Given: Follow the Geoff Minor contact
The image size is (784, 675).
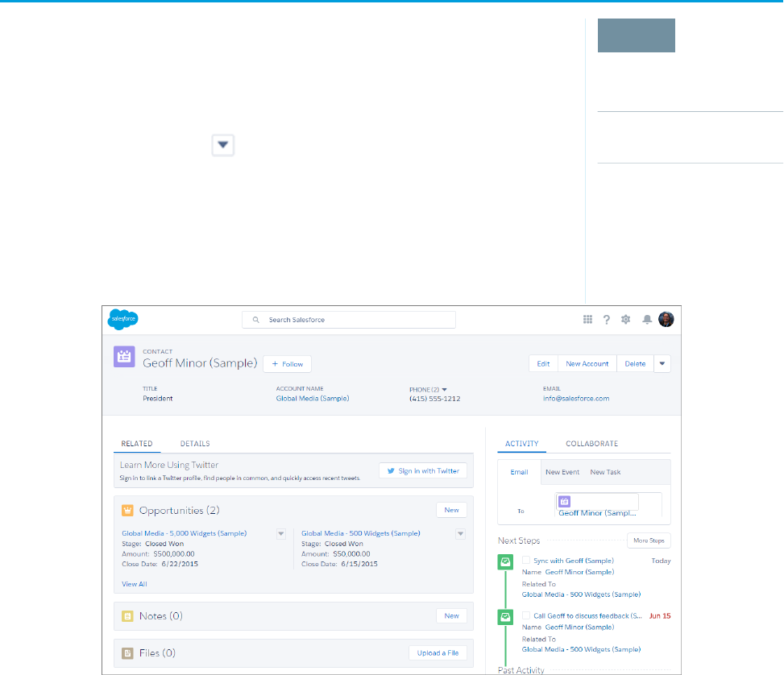Looking at the screenshot, I should coord(288,364).
